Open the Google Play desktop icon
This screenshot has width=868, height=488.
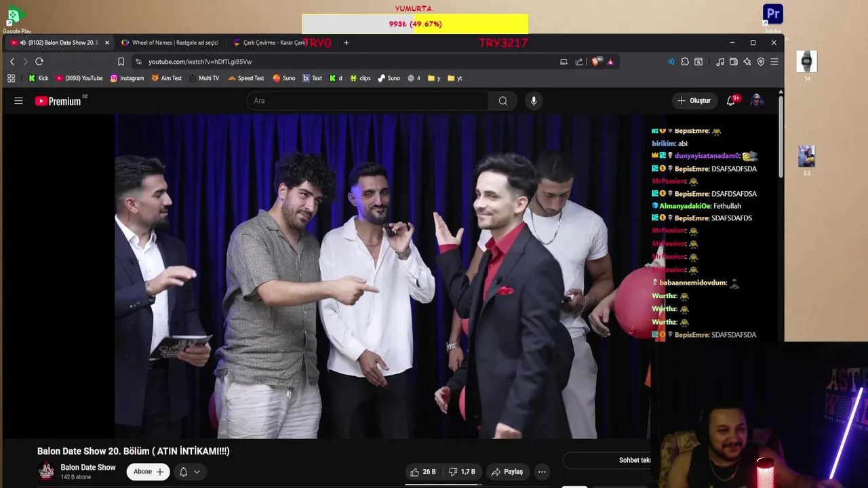tap(16, 20)
